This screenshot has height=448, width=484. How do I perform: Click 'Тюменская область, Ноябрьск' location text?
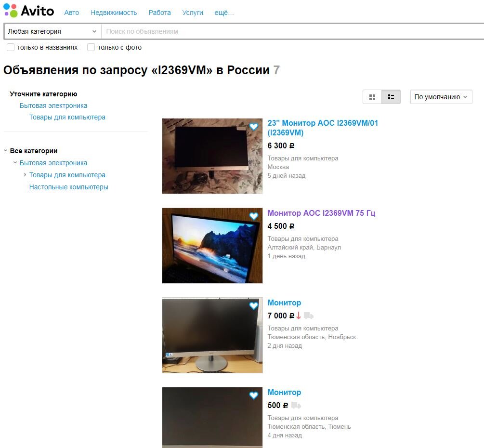point(312,337)
